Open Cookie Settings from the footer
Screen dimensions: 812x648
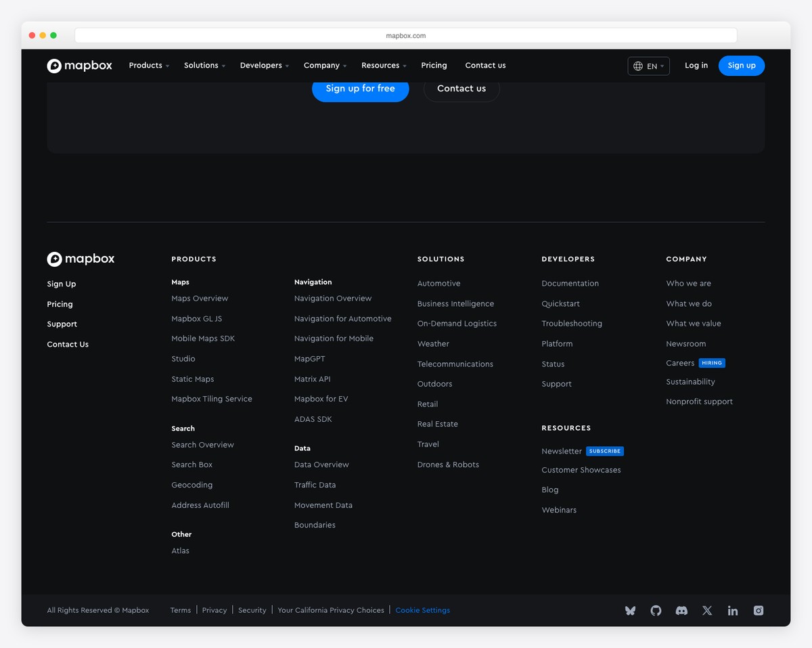(x=422, y=610)
